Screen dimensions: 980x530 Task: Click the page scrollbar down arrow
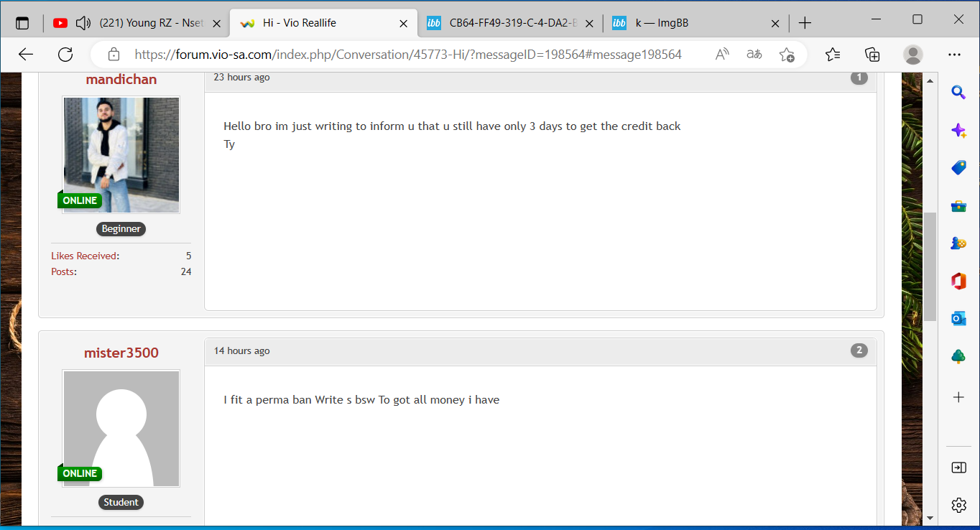point(930,518)
